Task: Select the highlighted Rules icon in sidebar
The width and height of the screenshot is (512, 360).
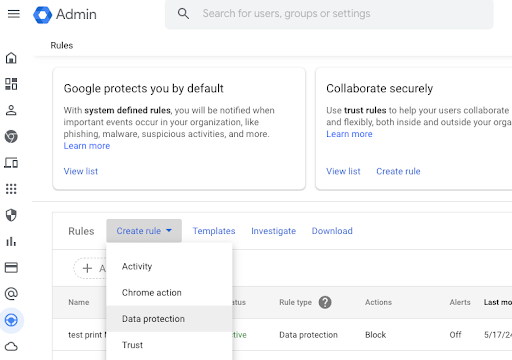Action: pyautogui.click(x=11, y=320)
